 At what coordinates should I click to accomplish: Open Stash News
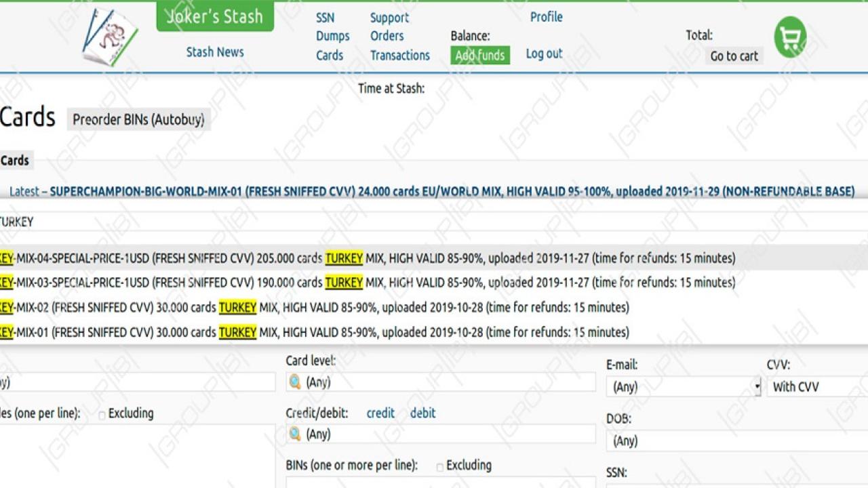(215, 52)
